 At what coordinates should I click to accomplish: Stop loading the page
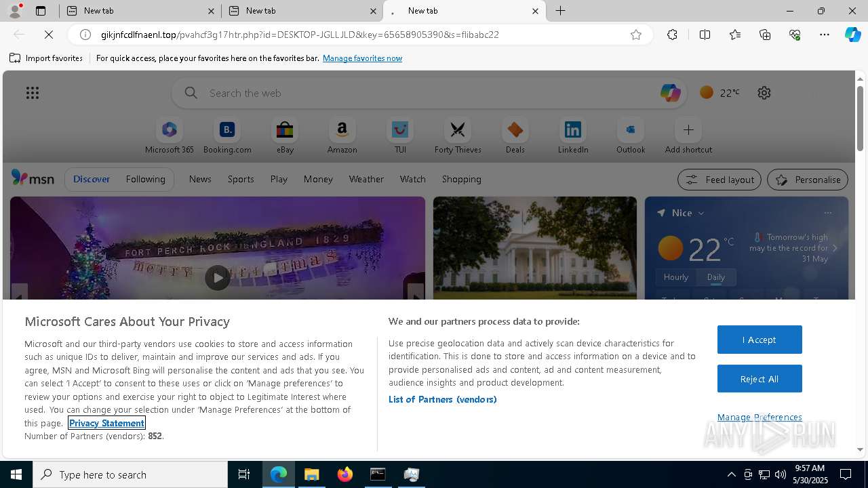(49, 35)
